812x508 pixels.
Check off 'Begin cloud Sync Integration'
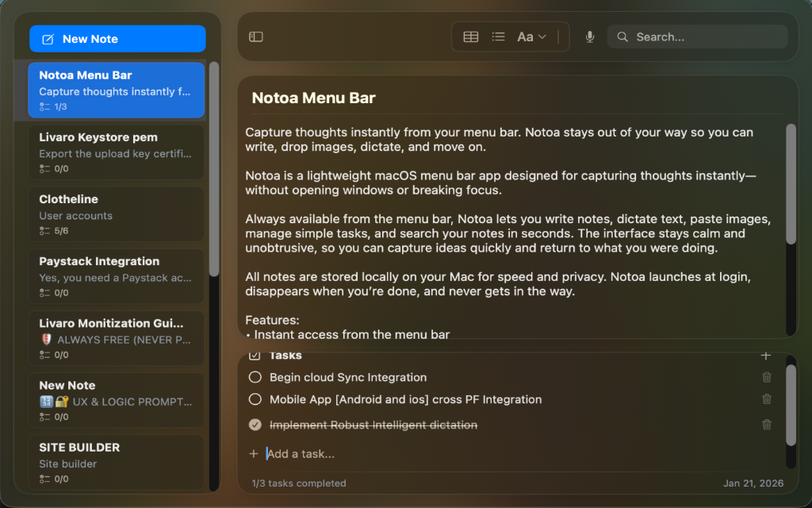coord(255,377)
